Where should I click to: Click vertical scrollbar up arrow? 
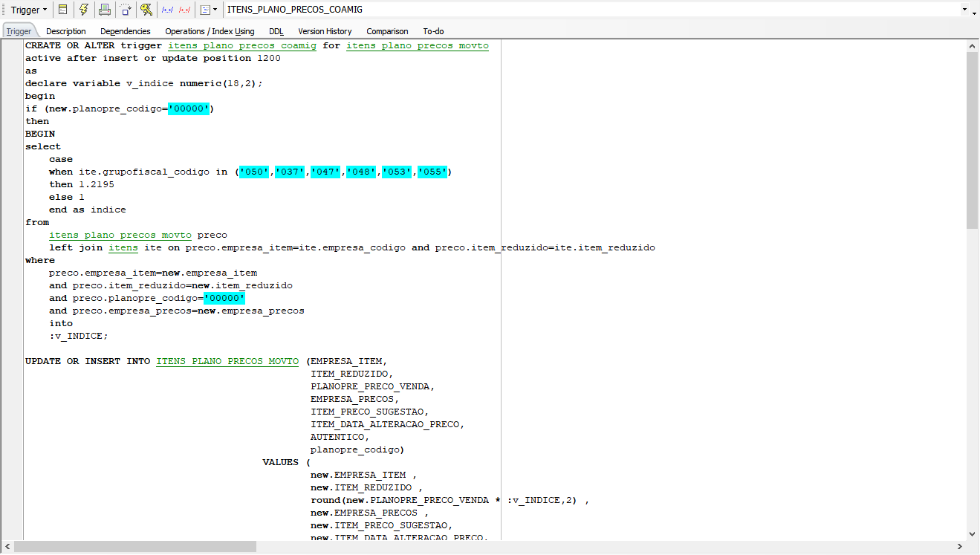[x=973, y=45]
